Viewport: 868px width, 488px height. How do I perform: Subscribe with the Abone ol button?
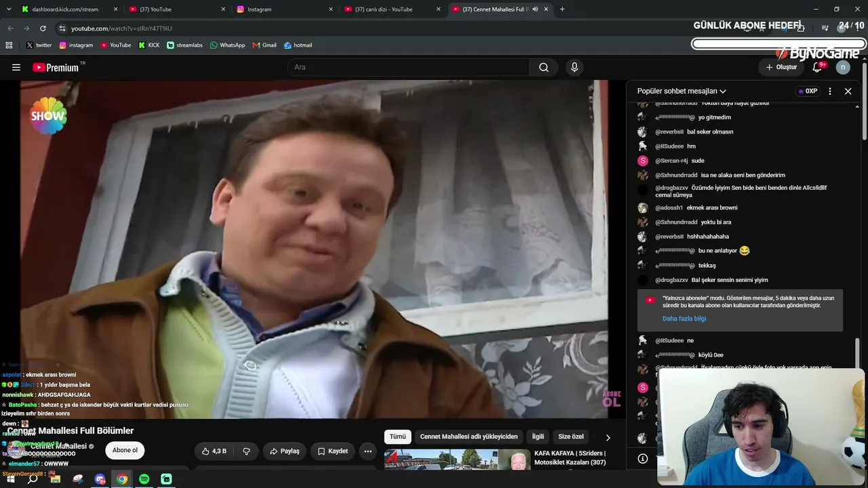coord(125,450)
